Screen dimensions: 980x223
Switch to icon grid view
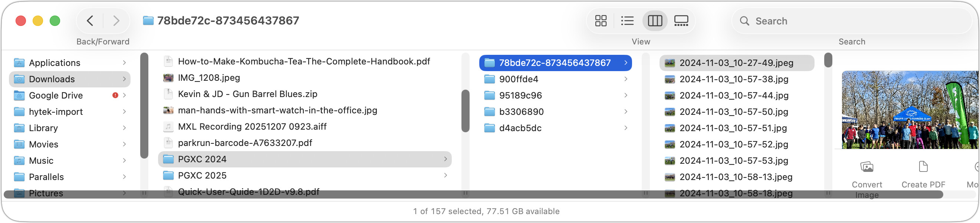[601, 21]
